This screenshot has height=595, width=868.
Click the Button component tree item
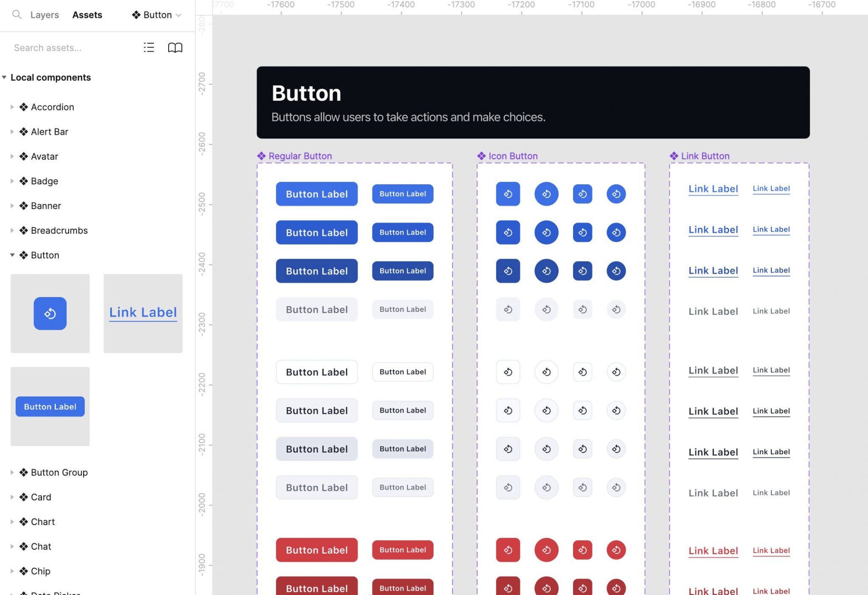coord(45,255)
